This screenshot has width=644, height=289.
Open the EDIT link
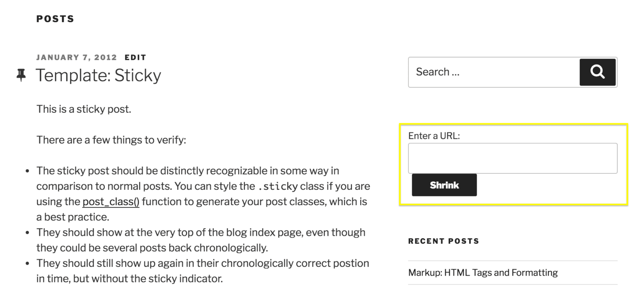135,57
